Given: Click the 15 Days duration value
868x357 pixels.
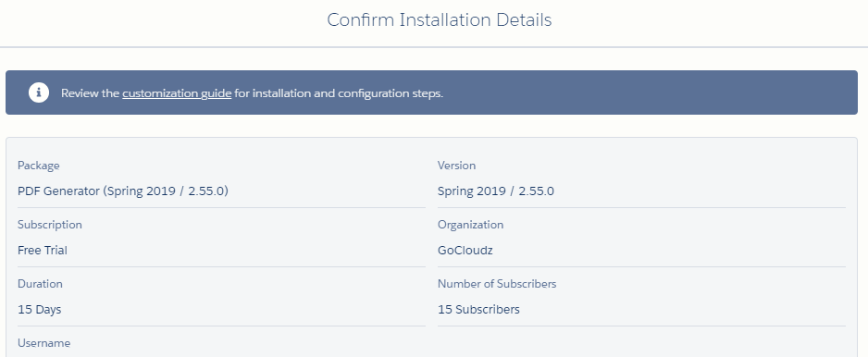Looking at the screenshot, I should (x=39, y=310).
